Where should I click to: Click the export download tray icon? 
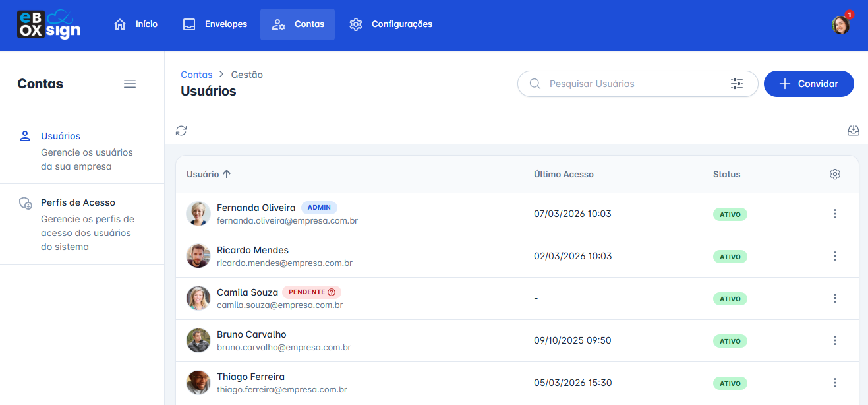[x=853, y=131]
